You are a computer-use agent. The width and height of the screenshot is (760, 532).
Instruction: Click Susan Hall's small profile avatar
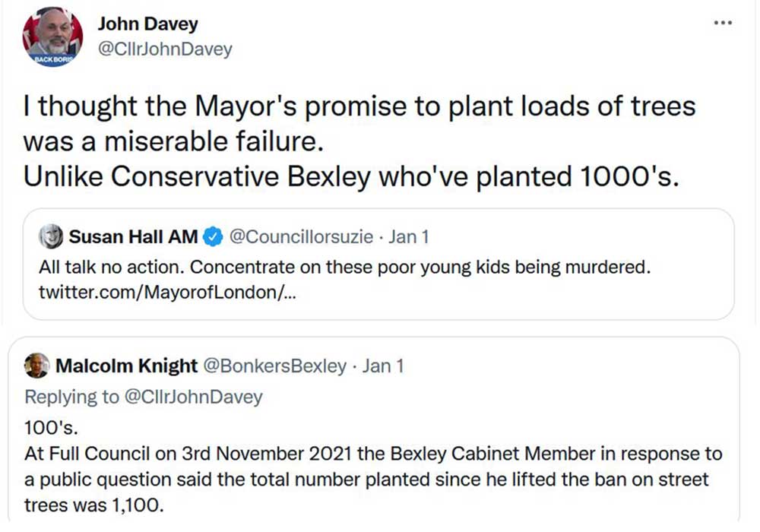coord(51,237)
